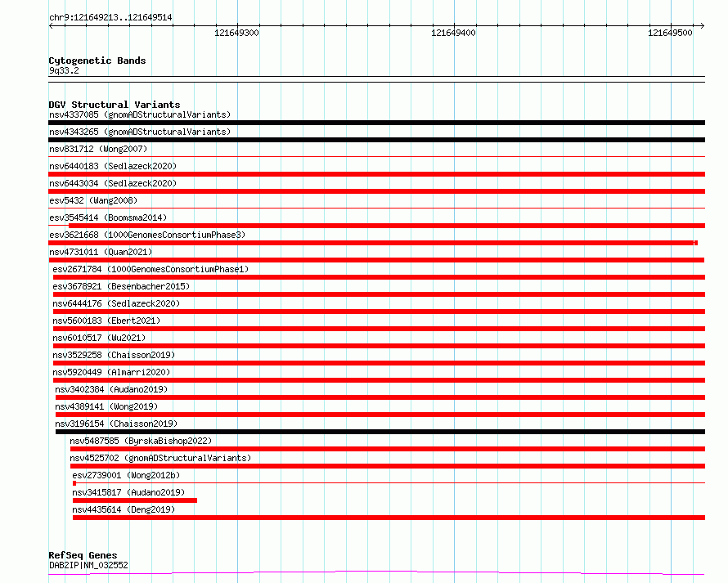
Task: Click esv2671784 1000GenomesConsortiumPhase1 label
Action: coord(151,269)
